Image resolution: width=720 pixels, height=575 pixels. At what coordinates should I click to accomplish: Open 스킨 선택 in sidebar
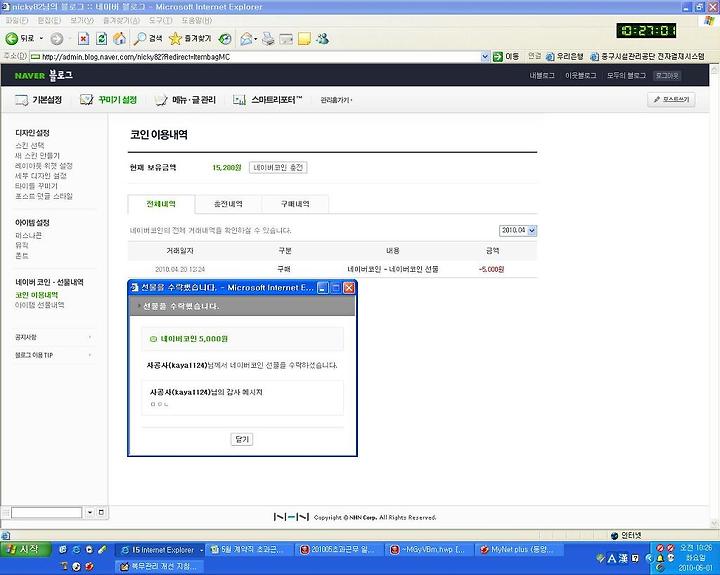(x=30, y=146)
